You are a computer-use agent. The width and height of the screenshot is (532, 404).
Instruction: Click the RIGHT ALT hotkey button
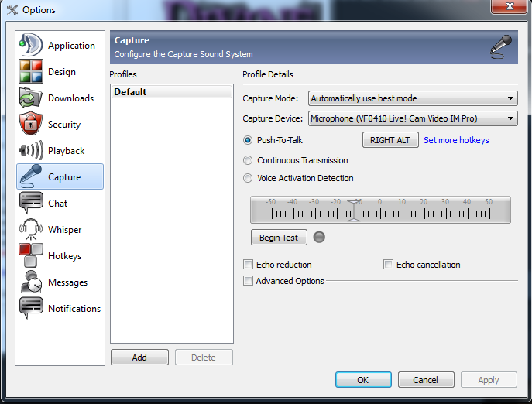point(390,140)
